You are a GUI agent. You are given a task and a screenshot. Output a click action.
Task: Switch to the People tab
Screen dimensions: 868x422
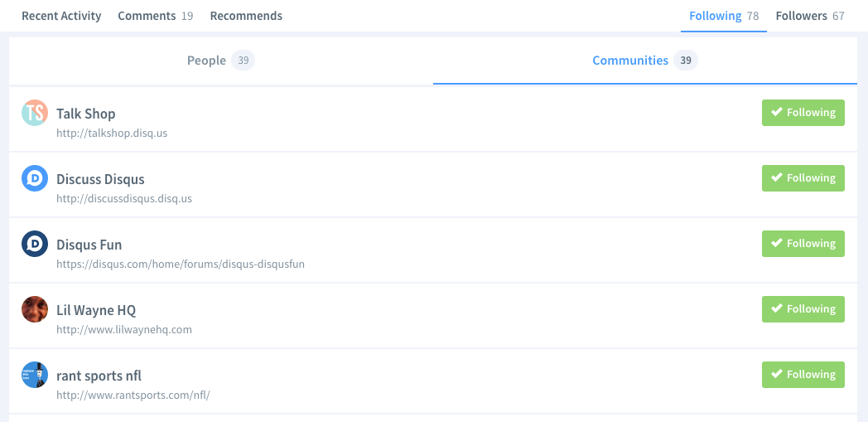(x=221, y=61)
